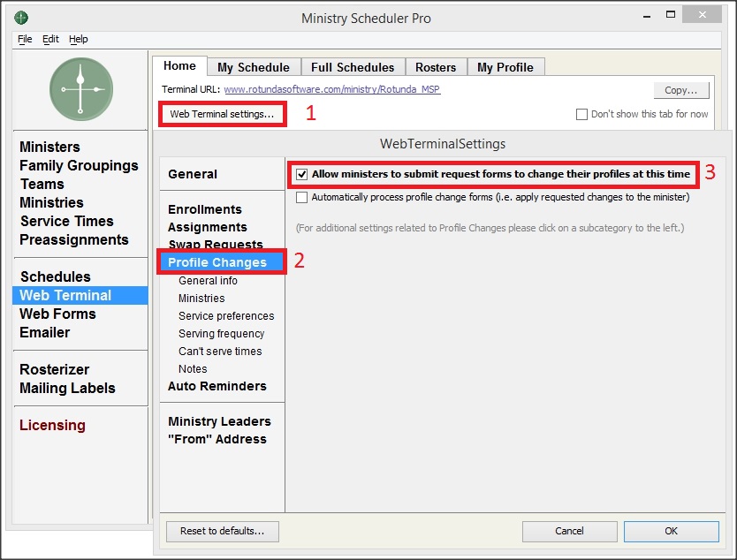This screenshot has height=560, width=737.
Task: Select Can't serve times subcategory
Action: click(220, 352)
